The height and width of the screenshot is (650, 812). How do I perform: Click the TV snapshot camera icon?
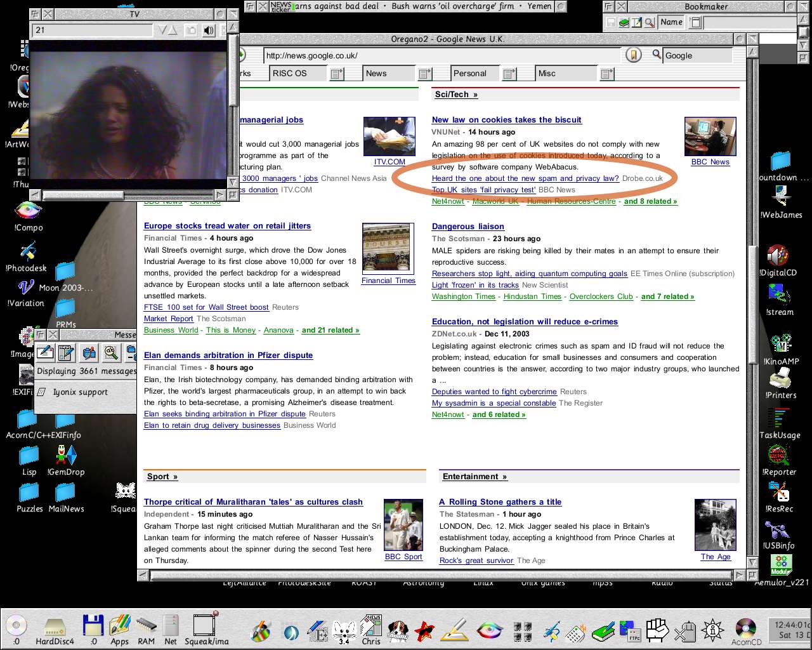click(191, 30)
